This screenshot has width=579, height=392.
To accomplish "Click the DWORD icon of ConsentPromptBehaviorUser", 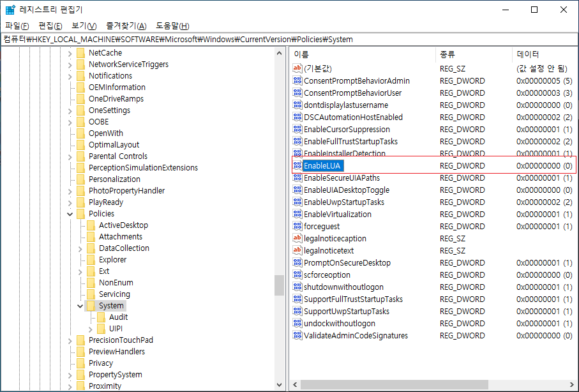I will click(x=297, y=93).
